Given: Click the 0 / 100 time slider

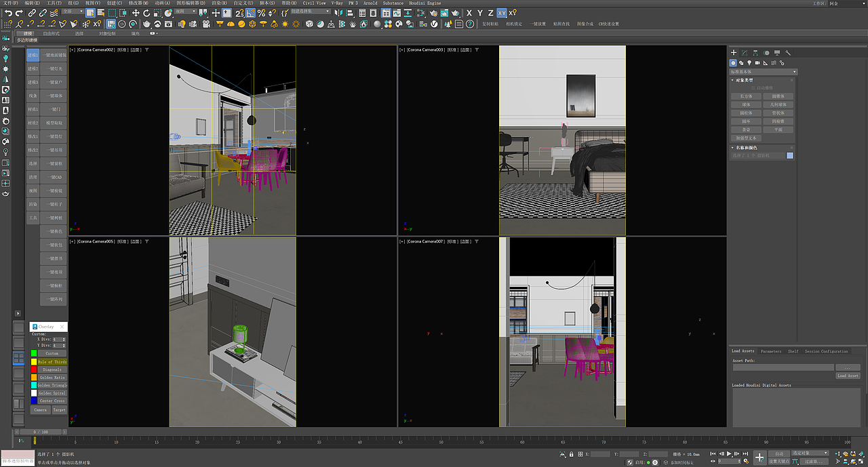Looking at the screenshot, I should point(40,432).
